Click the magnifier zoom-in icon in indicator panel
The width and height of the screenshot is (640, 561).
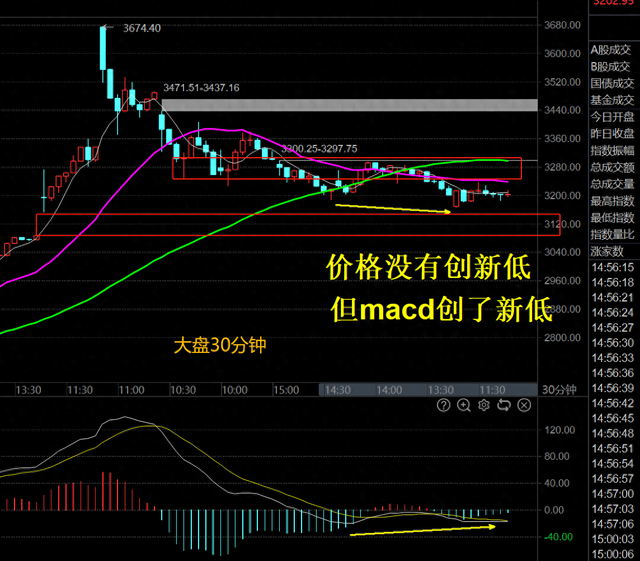[464, 405]
